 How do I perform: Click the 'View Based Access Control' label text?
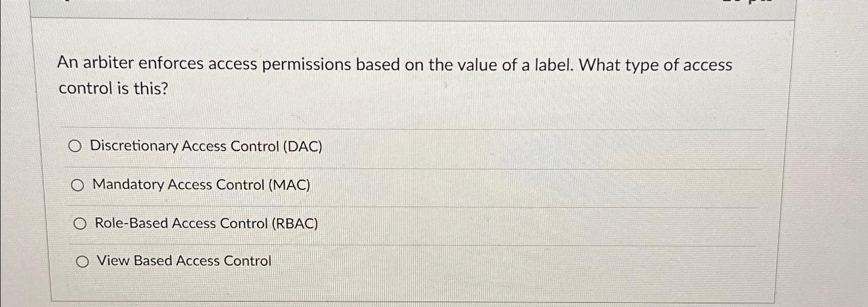pyautogui.click(x=184, y=261)
